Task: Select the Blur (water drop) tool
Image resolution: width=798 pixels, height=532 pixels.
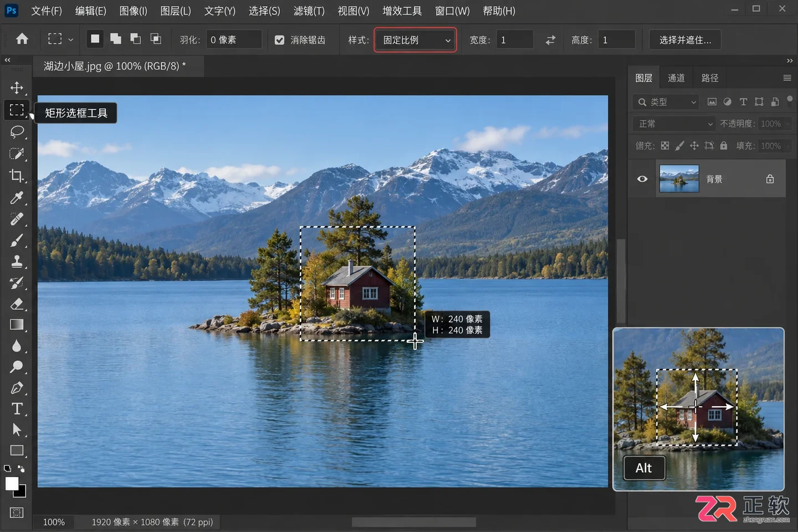Action: (17, 346)
